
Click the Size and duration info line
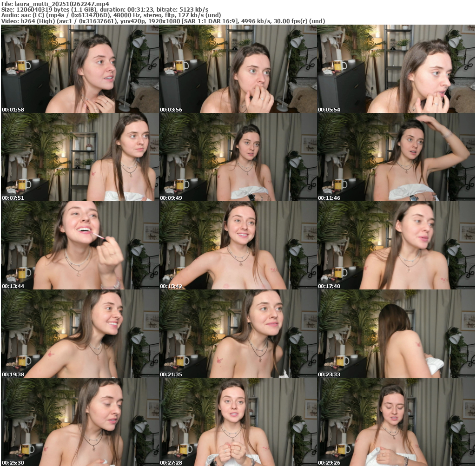(x=105, y=9)
